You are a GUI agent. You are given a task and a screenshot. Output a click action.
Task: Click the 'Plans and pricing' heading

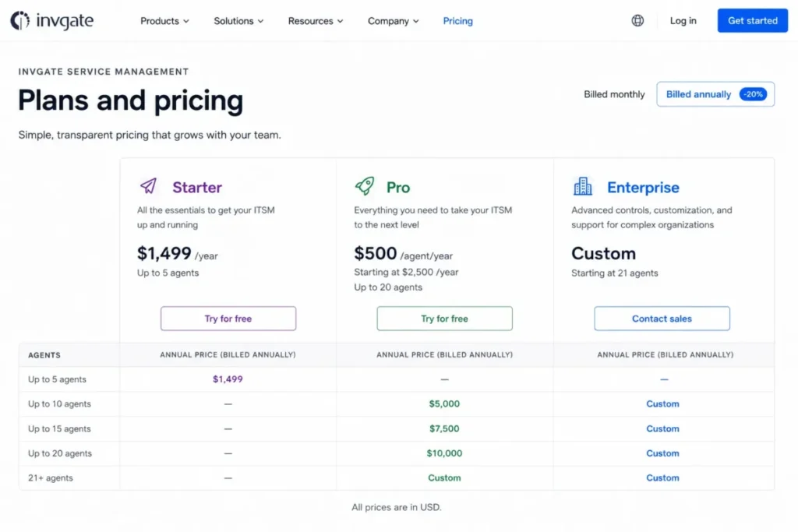tap(131, 100)
